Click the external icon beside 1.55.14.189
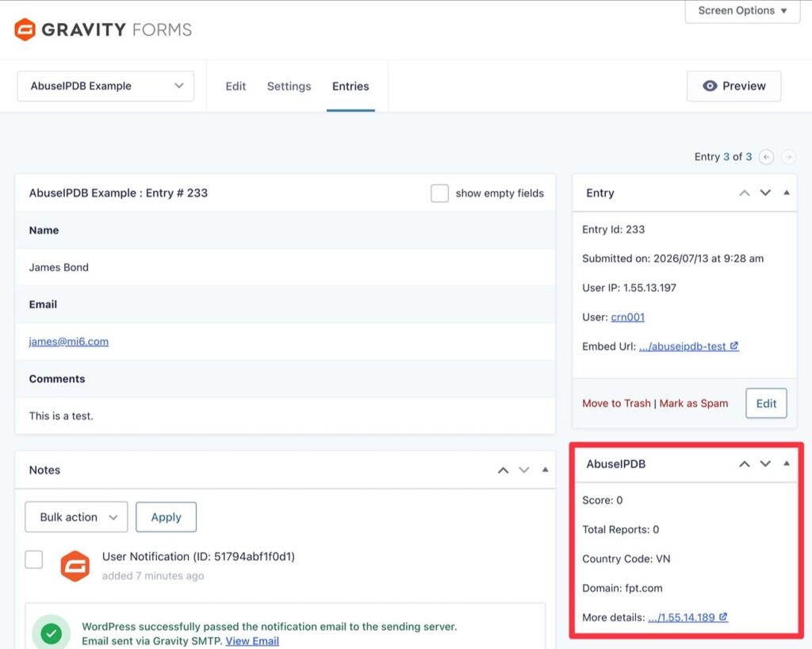Image resolution: width=812 pixels, height=649 pixels. [723, 617]
